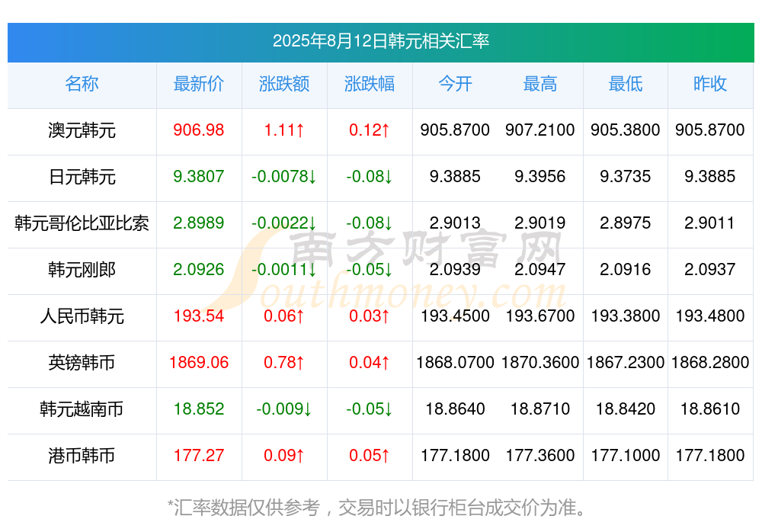Click previous close 2.9011
This screenshot has height=532, width=762.
click(x=710, y=223)
